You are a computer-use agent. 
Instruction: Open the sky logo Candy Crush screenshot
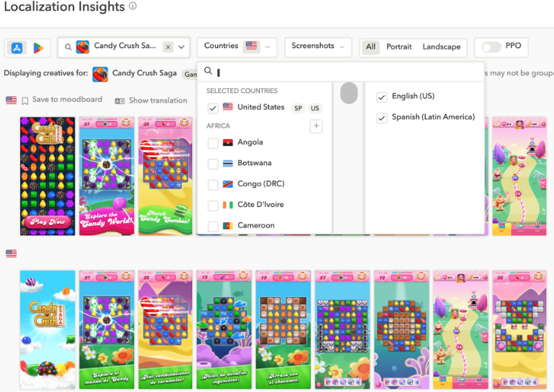point(48,330)
